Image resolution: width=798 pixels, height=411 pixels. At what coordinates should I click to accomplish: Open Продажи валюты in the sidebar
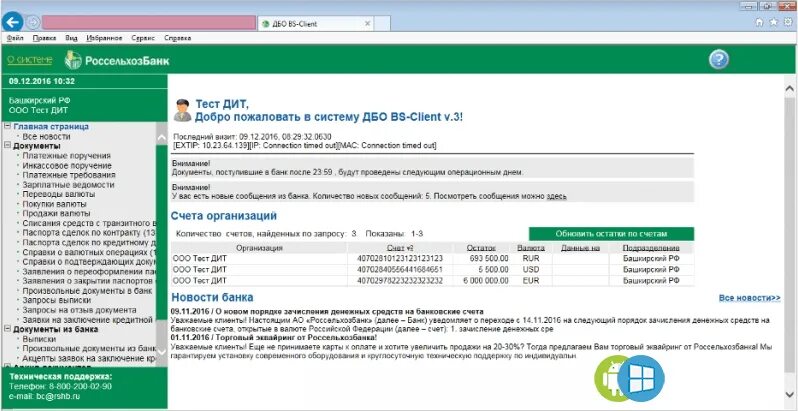pos(56,214)
